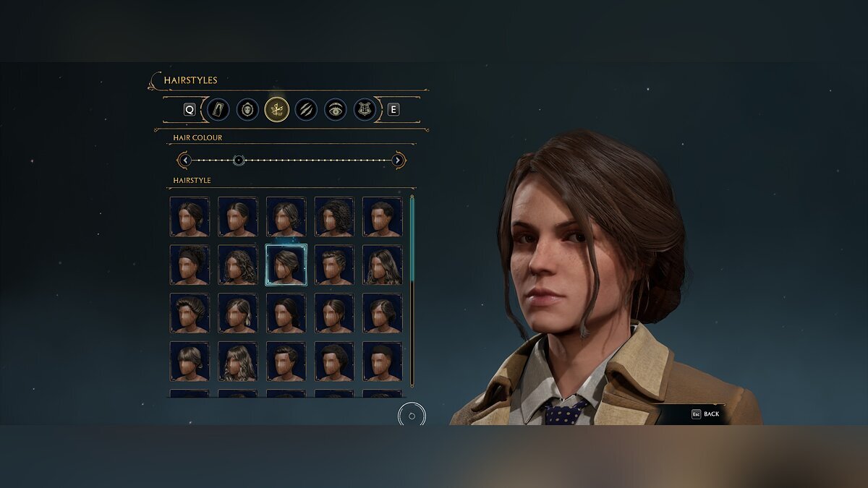Open the eye and eyebrow category icon
This screenshot has width=868, height=488.
pyautogui.click(x=336, y=110)
